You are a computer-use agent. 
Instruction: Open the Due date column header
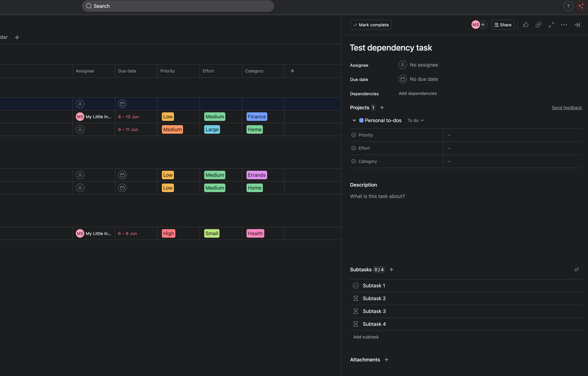pyautogui.click(x=136, y=71)
